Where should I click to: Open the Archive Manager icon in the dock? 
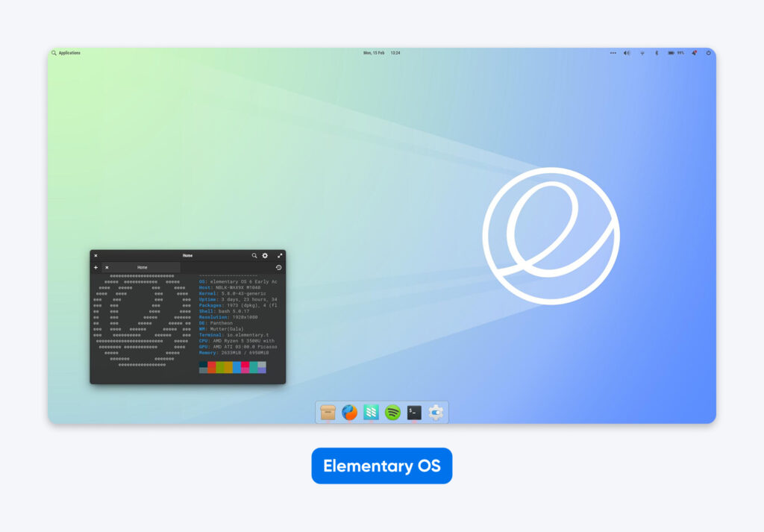tap(328, 411)
